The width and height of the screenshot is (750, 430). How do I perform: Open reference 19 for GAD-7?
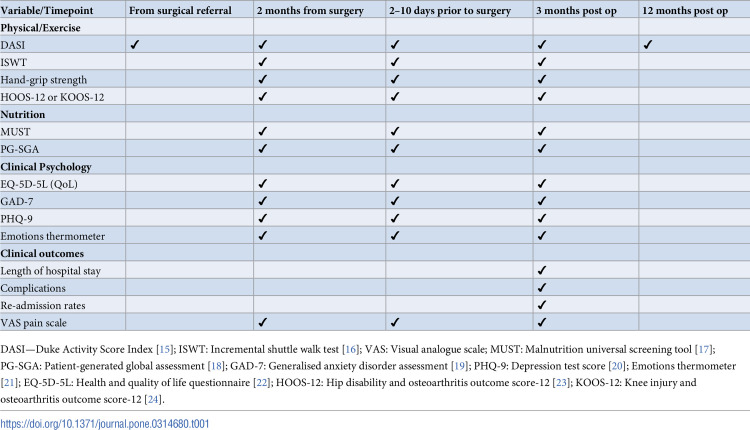(459, 366)
